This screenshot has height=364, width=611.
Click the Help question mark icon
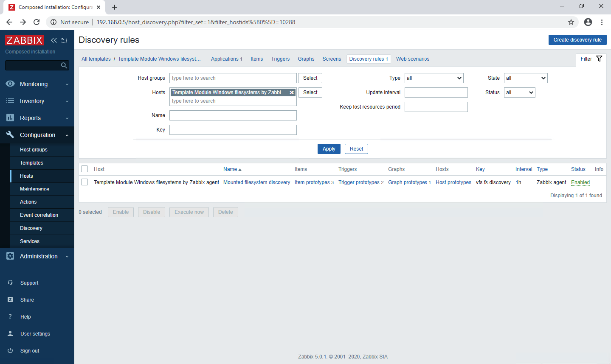[x=10, y=316]
